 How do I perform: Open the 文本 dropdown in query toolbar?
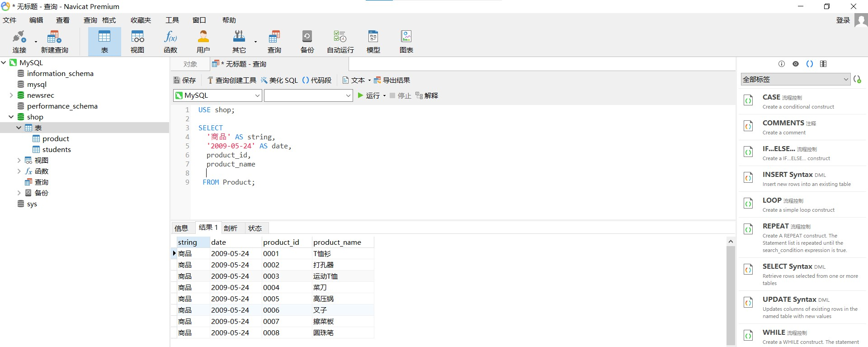(356, 80)
